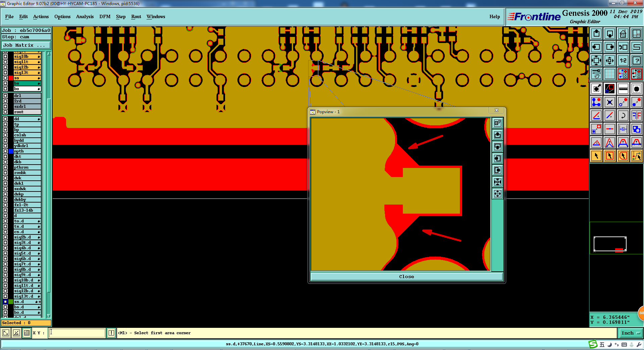Click the octagon pad highlight icon

click(637, 89)
